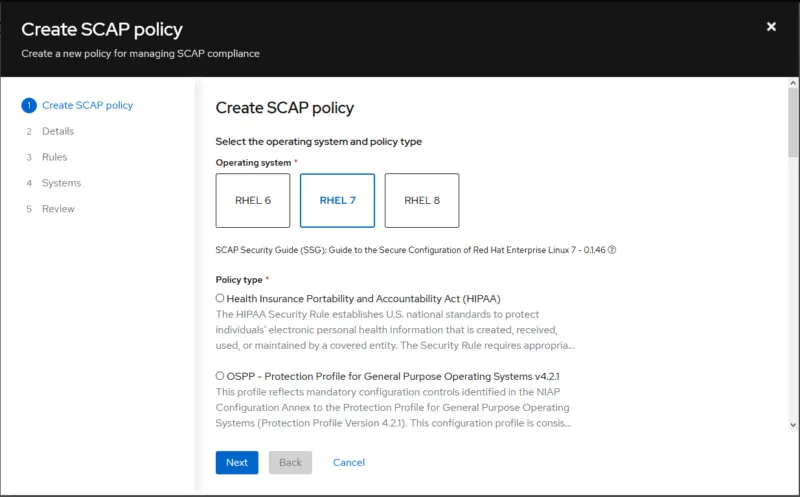The width and height of the screenshot is (800, 497).
Task: Go to the Rules wizard step
Action: point(55,157)
